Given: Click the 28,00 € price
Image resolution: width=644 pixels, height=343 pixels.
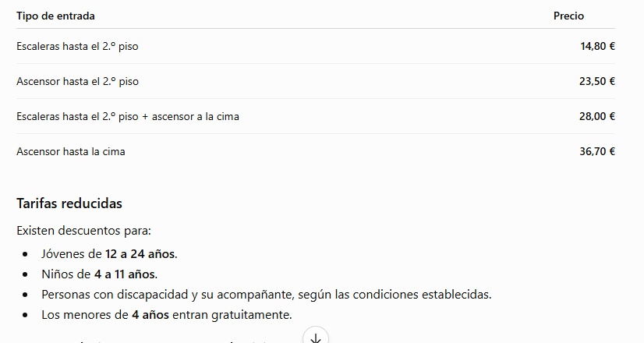Looking at the screenshot, I should [x=597, y=117].
